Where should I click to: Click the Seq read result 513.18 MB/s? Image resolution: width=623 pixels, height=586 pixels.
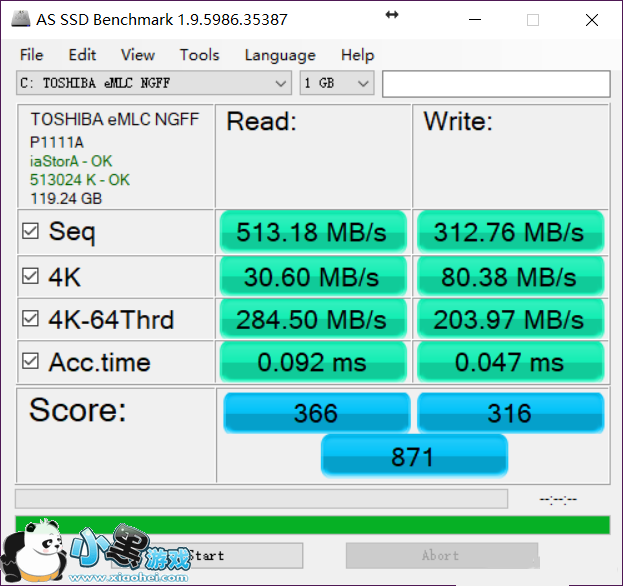click(x=313, y=232)
